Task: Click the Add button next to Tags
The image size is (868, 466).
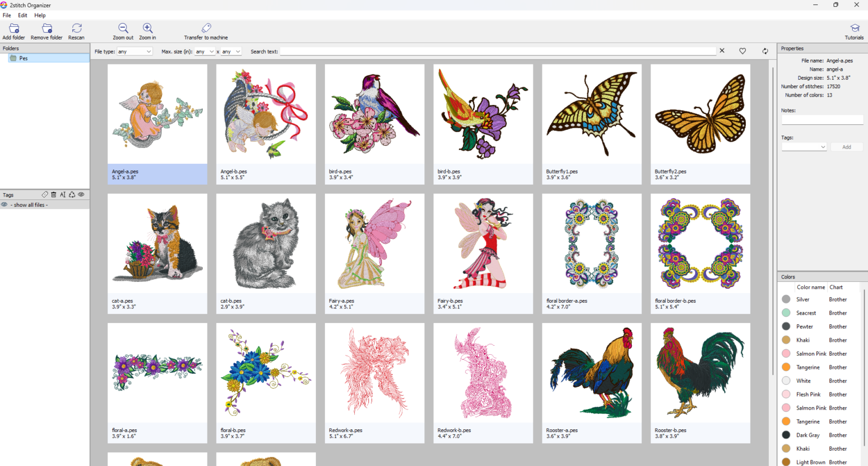Action: click(x=847, y=146)
